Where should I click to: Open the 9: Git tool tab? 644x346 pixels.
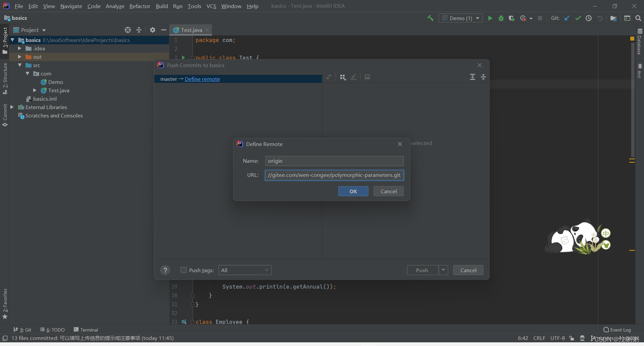point(22,330)
